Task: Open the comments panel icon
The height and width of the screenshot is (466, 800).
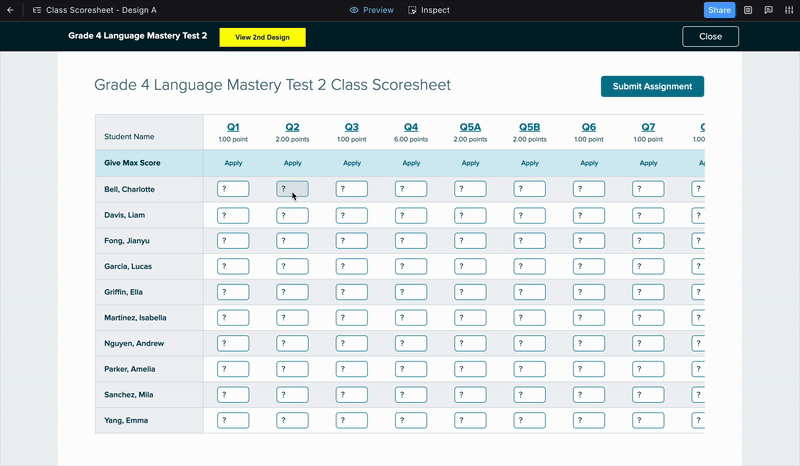Action: click(x=768, y=10)
